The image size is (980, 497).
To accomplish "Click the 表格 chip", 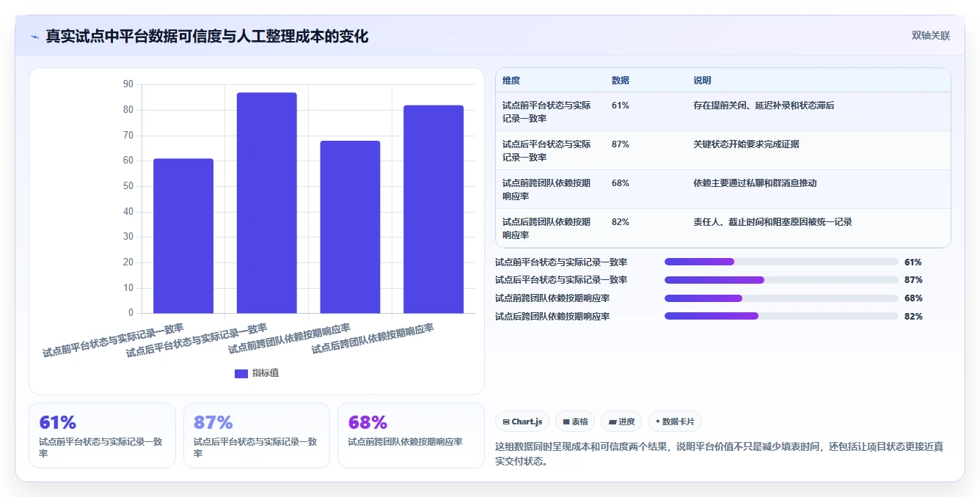I will (575, 421).
